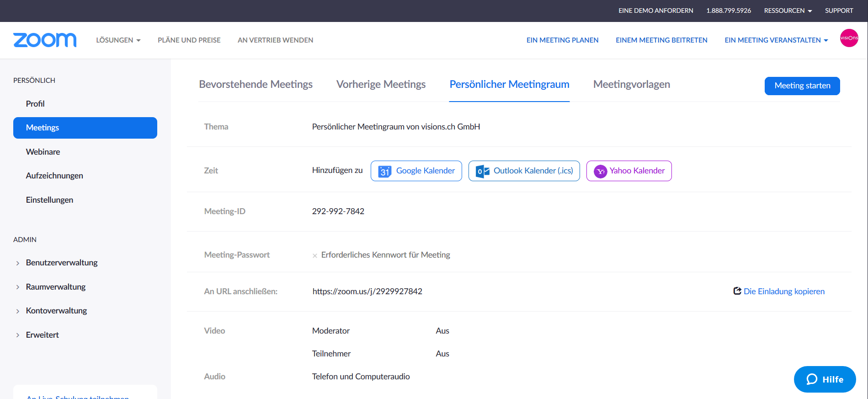Open Ein Meeting veranstalten dropdown
The image size is (868, 399).
[x=776, y=40]
